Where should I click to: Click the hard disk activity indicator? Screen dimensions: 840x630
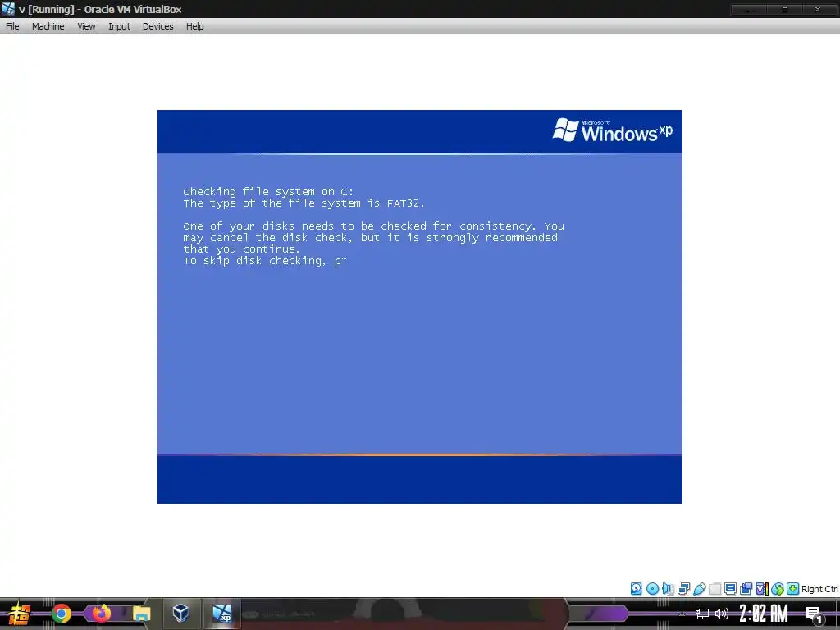[636, 589]
